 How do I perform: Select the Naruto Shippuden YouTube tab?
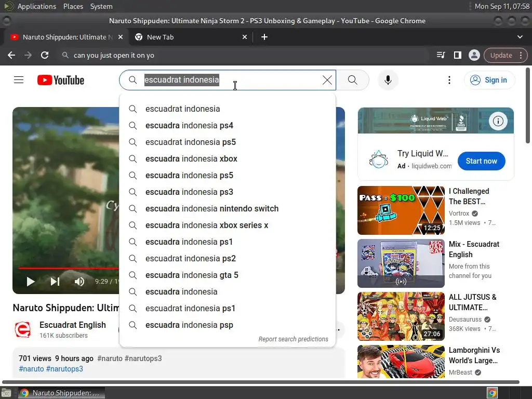(66, 37)
